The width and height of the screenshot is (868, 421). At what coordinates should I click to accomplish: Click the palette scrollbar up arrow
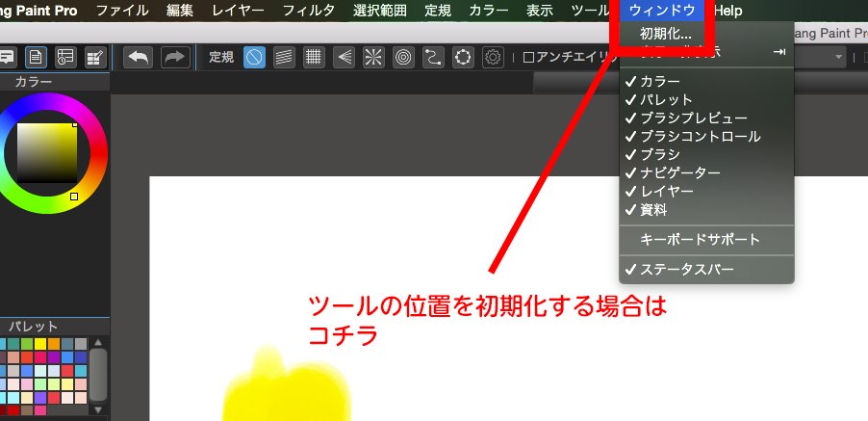point(98,343)
